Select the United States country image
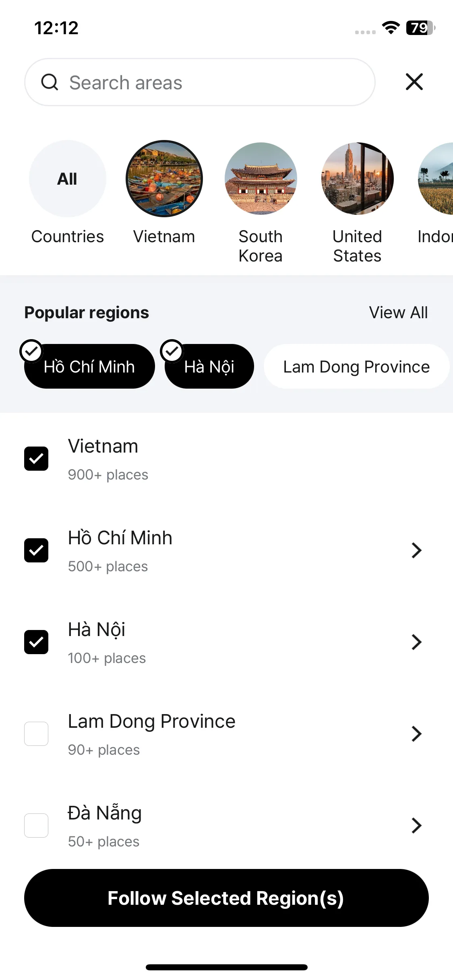The width and height of the screenshot is (453, 980). click(358, 179)
